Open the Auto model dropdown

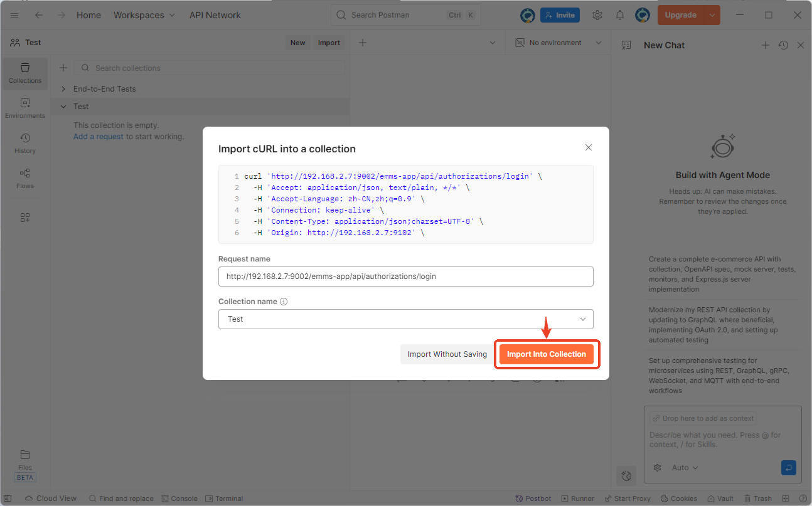point(685,468)
